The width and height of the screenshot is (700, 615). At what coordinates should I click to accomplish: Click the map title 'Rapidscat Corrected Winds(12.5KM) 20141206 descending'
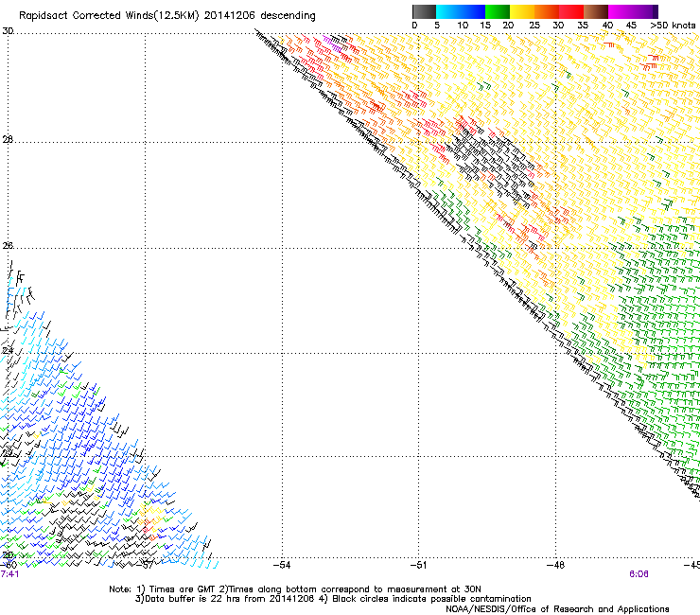(x=167, y=16)
